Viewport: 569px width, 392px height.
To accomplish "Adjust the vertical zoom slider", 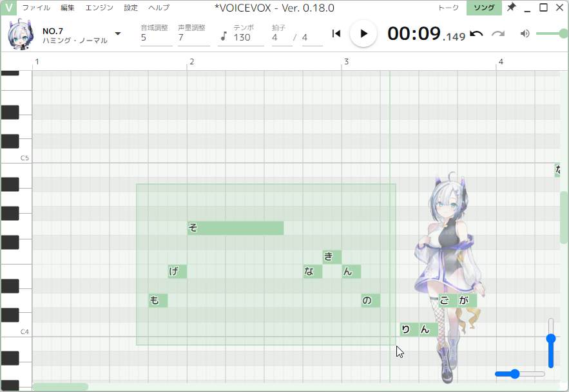I will 551,342.
